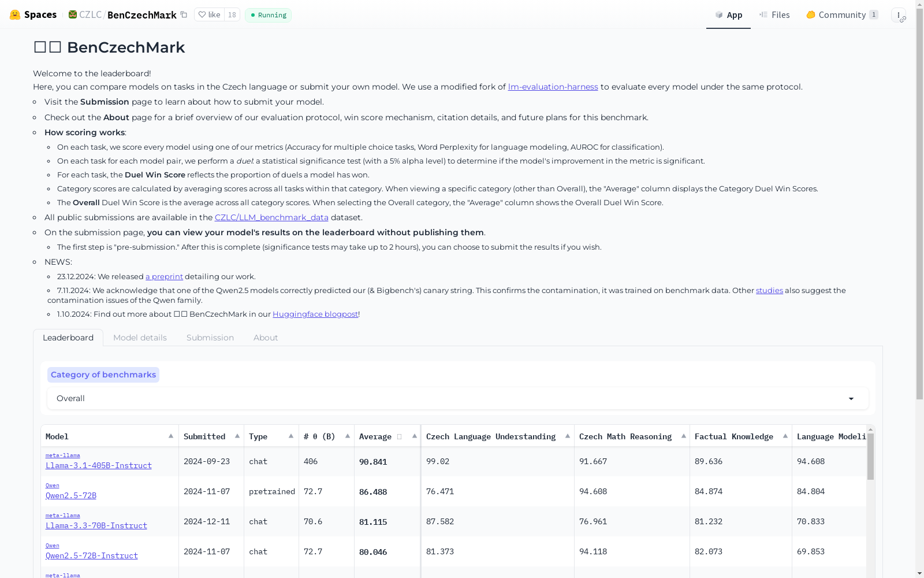
Task: Click the Average score 81.115
Action: [373, 522]
